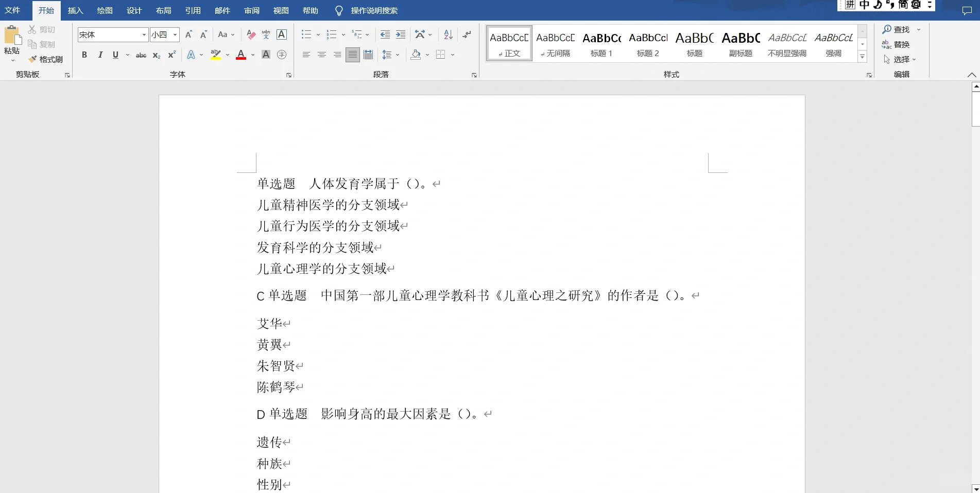
Task: Open the font name dropdown (宋体)
Action: point(144,34)
